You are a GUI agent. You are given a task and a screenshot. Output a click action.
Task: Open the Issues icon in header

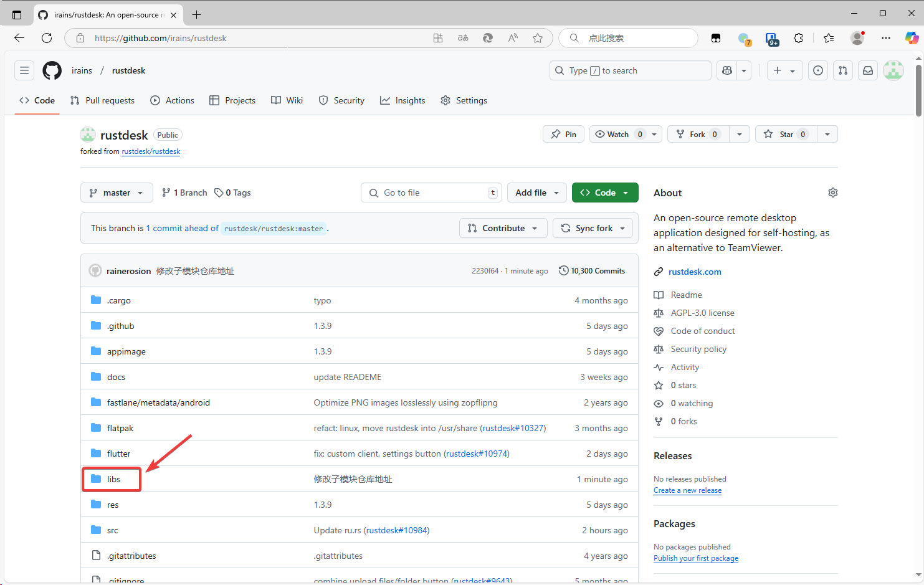coord(818,70)
